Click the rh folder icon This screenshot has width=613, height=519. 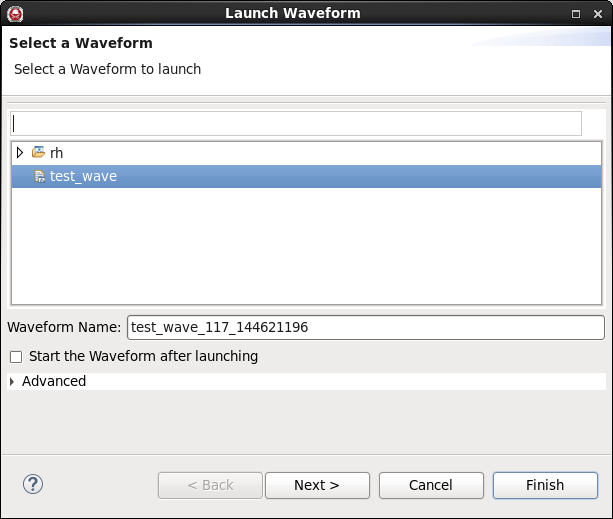click(x=38, y=152)
